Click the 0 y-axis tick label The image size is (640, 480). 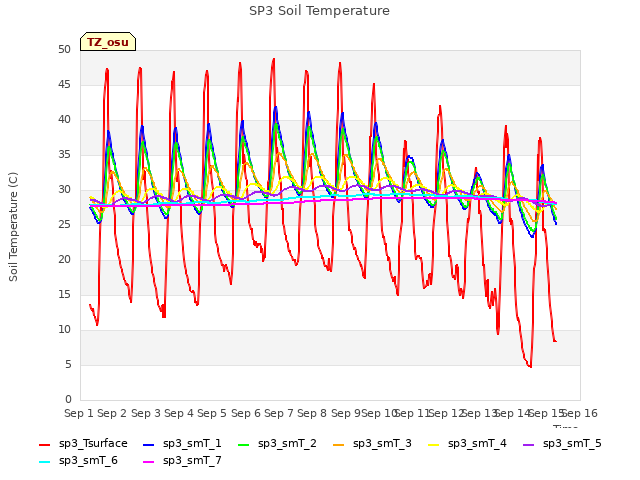coord(68,400)
